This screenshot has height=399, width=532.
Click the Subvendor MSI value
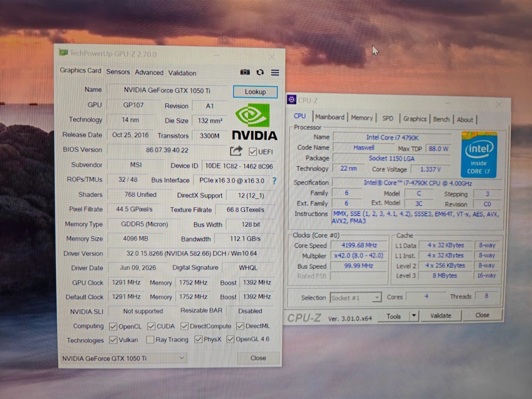135,165
